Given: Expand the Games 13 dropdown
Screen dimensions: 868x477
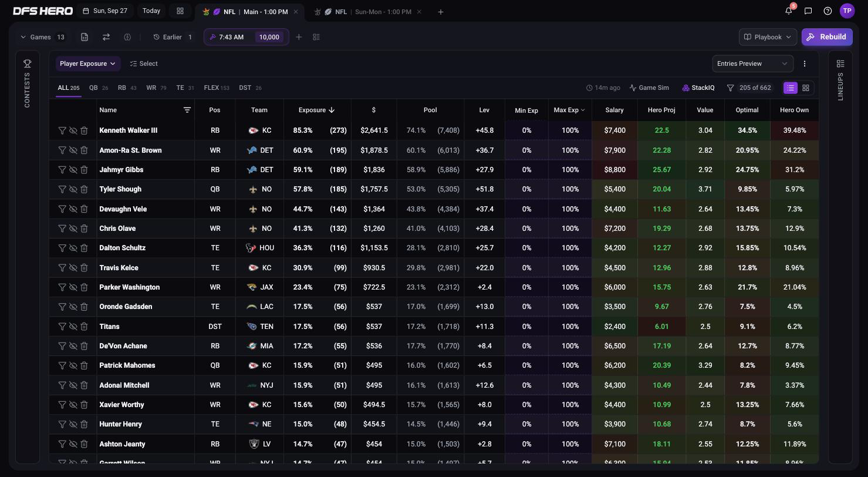Looking at the screenshot, I should click(x=43, y=37).
